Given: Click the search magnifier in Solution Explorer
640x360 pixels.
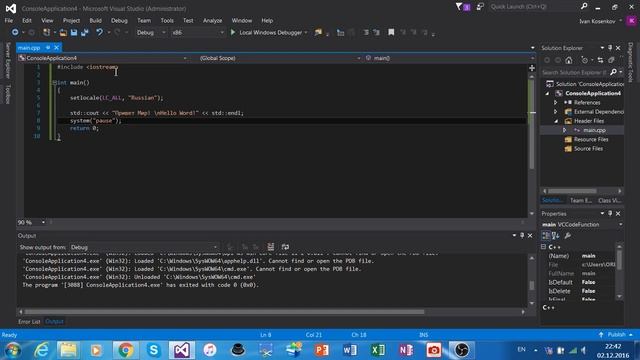Looking at the screenshot, I should [x=613, y=72].
